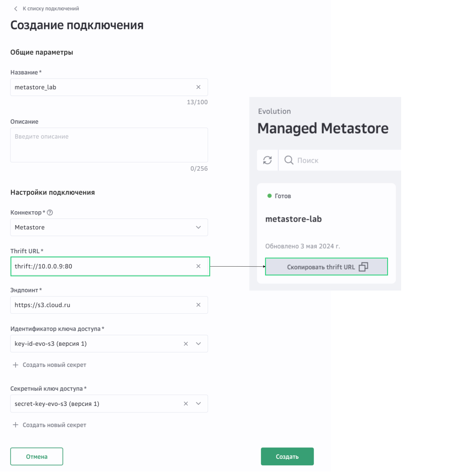The image size is (472, 476).
Task: Open the Коннектор Metastore dropdown
Action: [109, 227]
